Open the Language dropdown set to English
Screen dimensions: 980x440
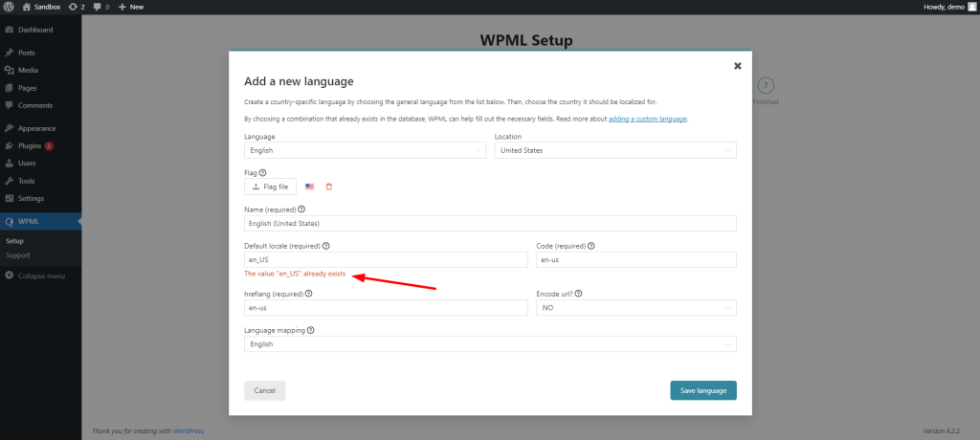pos(365,150)
